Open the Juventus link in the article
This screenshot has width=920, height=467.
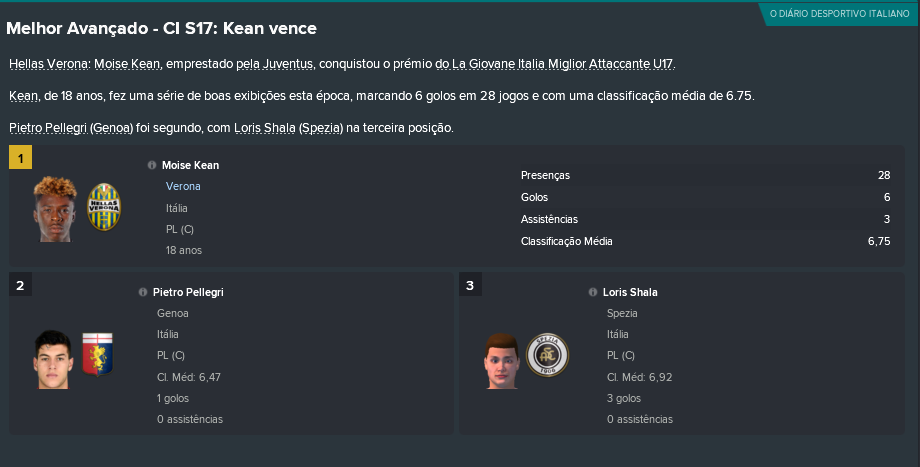(288, 64)
